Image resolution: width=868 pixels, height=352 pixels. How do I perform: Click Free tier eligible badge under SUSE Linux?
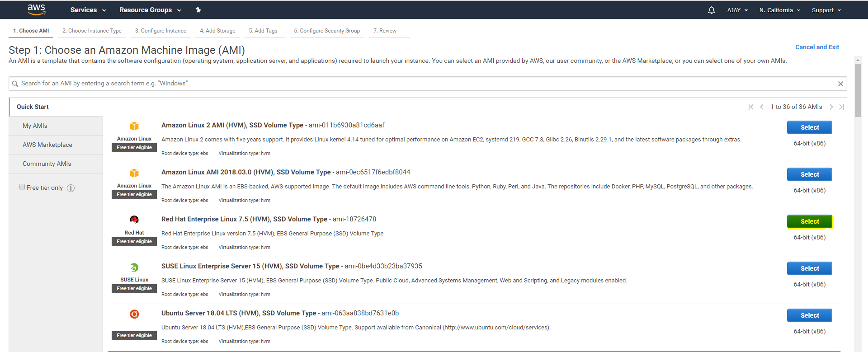pos(134,289)
